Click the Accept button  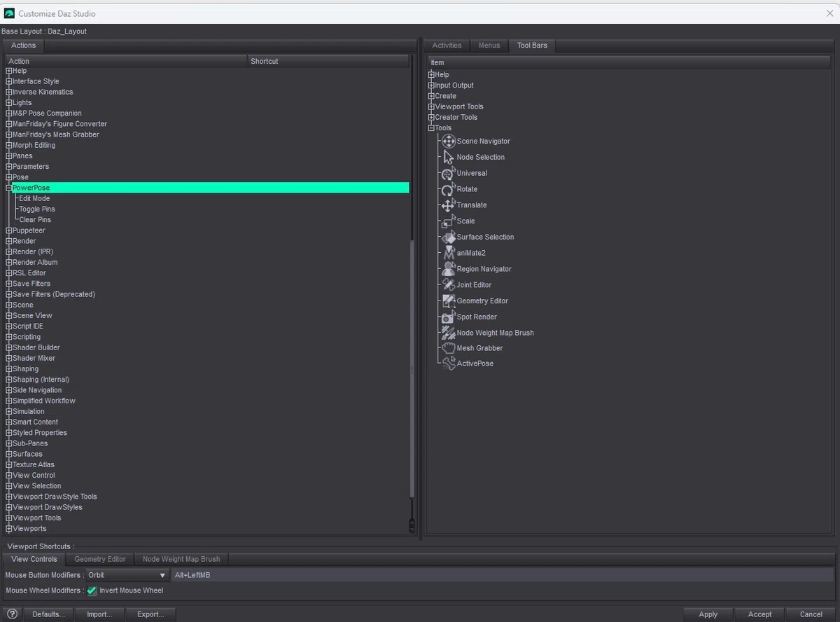point(759,614)
